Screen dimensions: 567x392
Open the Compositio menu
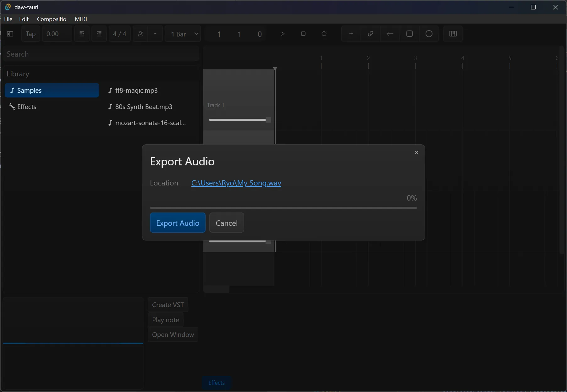[x=52, y=19]
